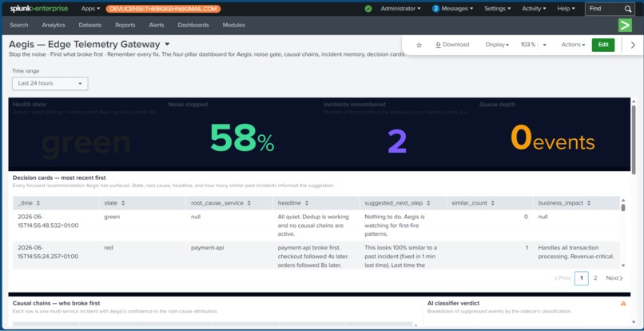Screen dimensions: 644x331
Task: Click the orange warning triangle on AI classifier panel
Action: tap(623, 304)
